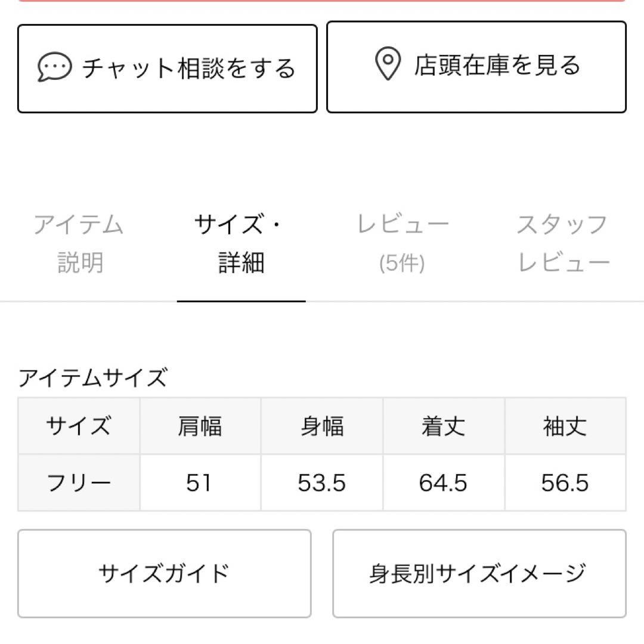
Task: Click the 着丈 column header
Action: [x=444, y=426]
